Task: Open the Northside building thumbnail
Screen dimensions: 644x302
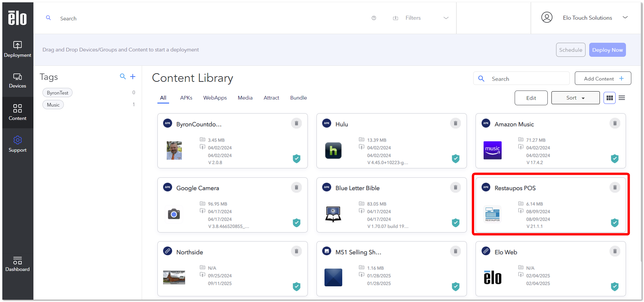Action: [x=174, y=277]
